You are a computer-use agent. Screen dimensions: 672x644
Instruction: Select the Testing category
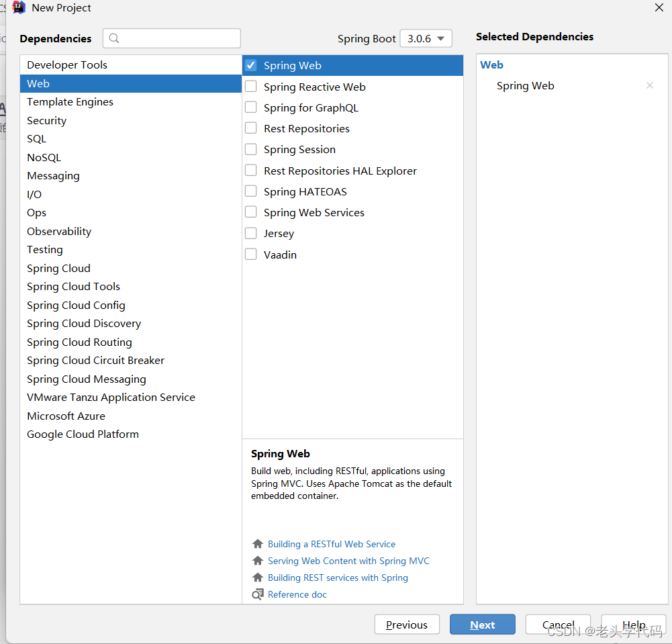click(131, 250)
